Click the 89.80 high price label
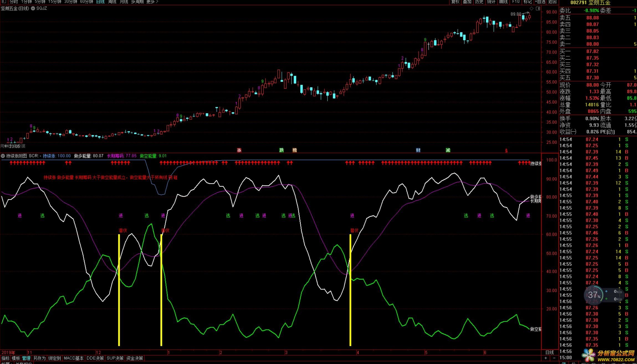 516,14
